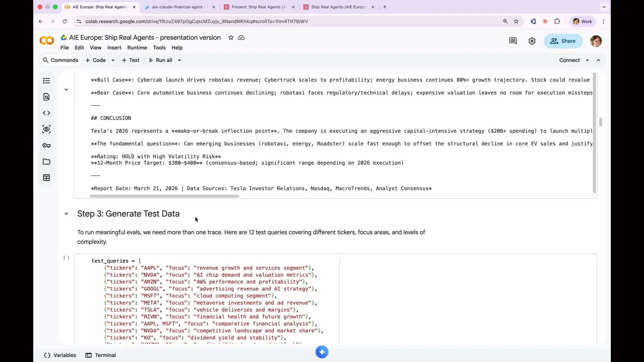
Task: Click the Share button
Action: 563,41
